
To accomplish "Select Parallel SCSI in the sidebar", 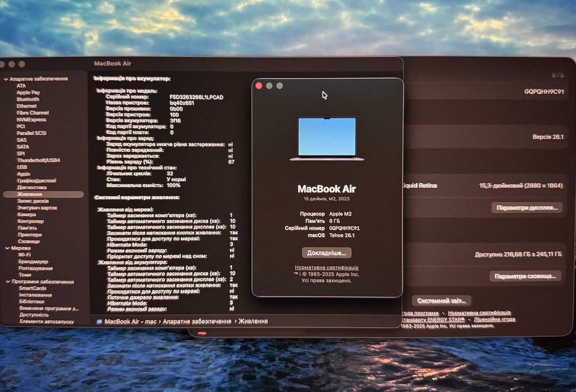I will tap(32, 133).
